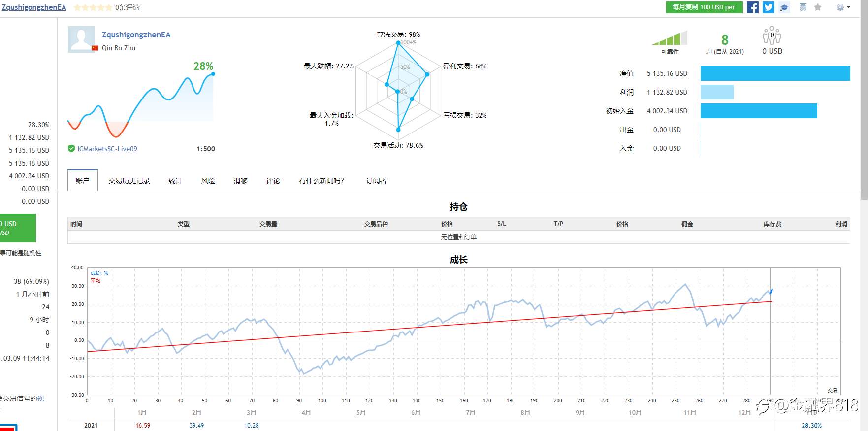Open the 统计 tab

point(175,181)
